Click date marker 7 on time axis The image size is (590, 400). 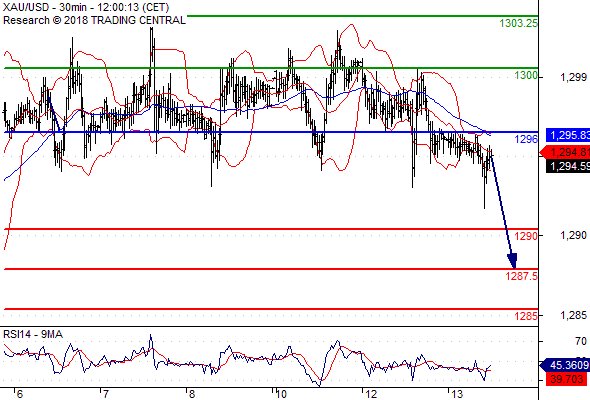coord(106,394)
